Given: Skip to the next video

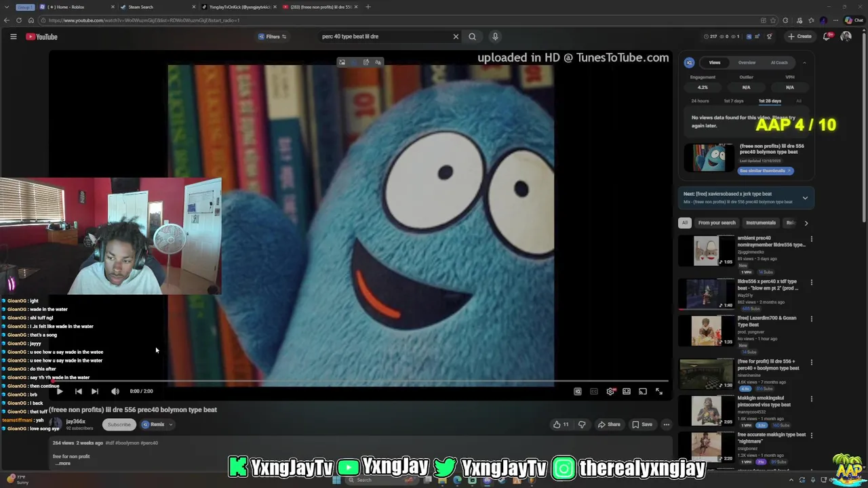Looking at the screenshot, I should pyautogui.click(x=95, y=391).
